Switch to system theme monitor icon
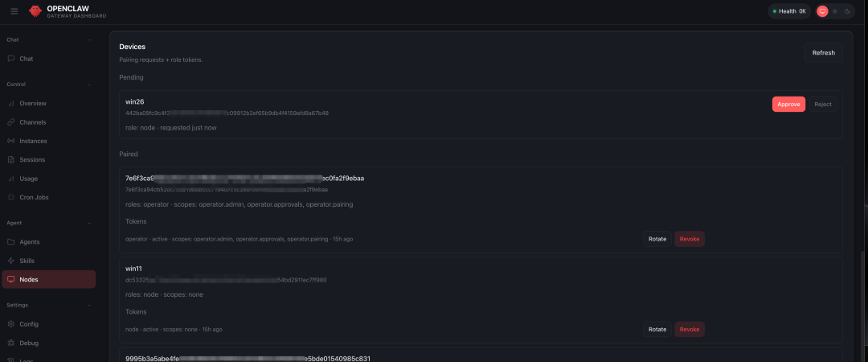 coord(823,11)
